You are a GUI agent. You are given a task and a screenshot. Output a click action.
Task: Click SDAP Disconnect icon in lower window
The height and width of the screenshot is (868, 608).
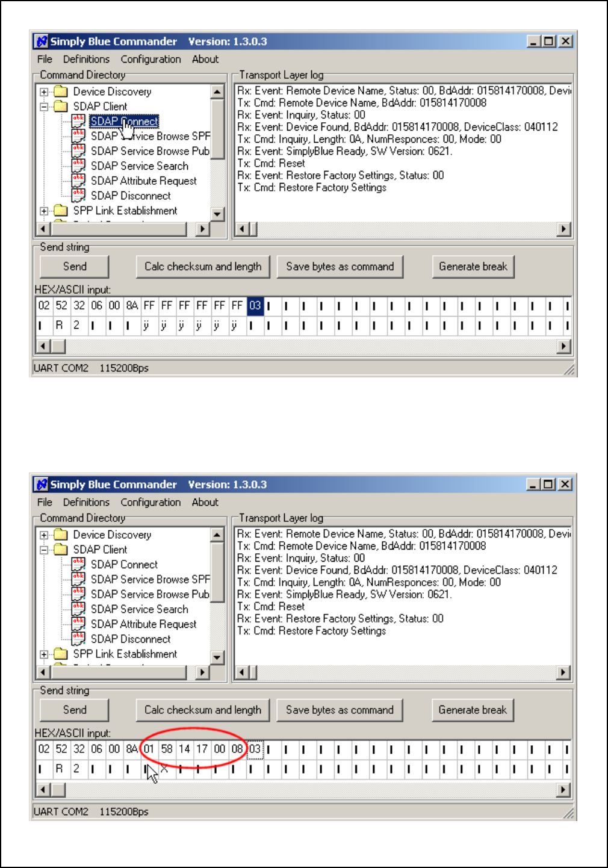[x=78, y=639]
